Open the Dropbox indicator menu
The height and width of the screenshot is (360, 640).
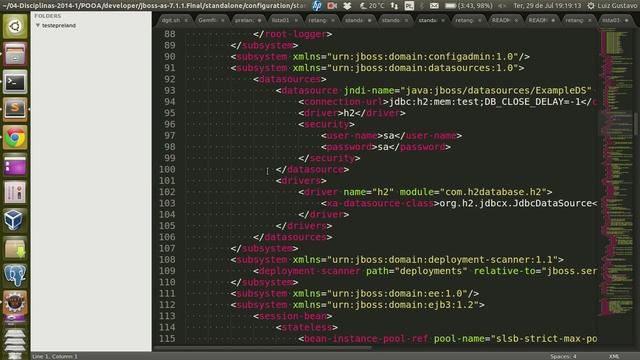(x=347, y=6)
